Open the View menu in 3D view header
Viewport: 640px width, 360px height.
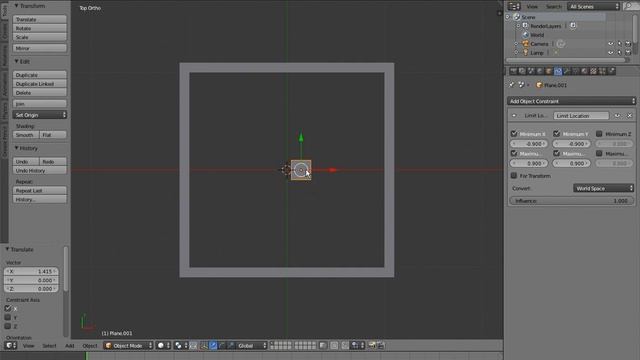click(28, 346)
